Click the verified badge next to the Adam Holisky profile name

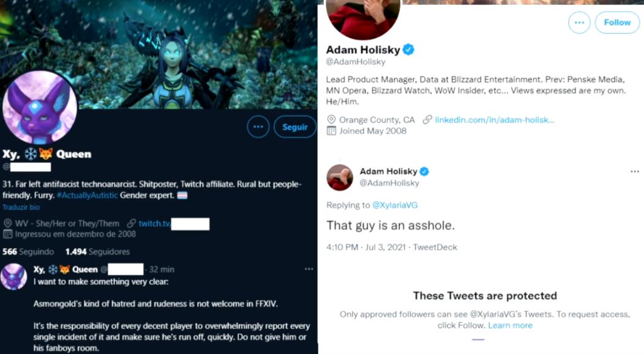click(x=409, y=50)
